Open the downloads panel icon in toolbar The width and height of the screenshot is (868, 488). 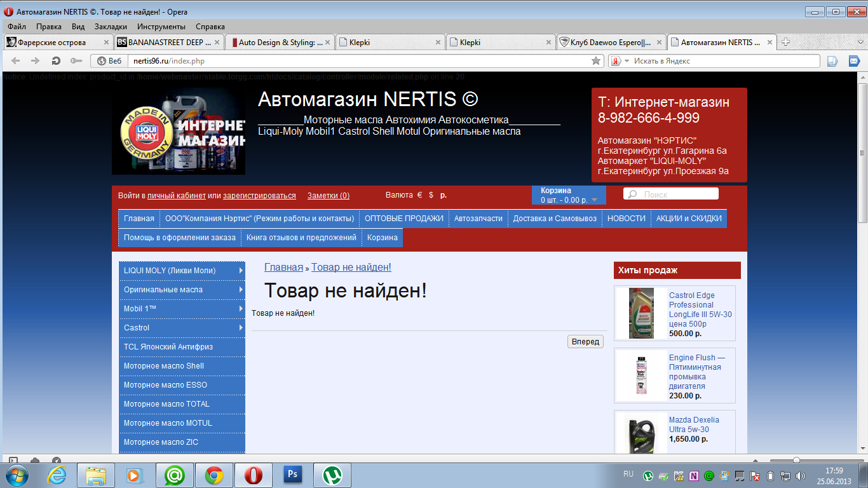coord(832,61)
